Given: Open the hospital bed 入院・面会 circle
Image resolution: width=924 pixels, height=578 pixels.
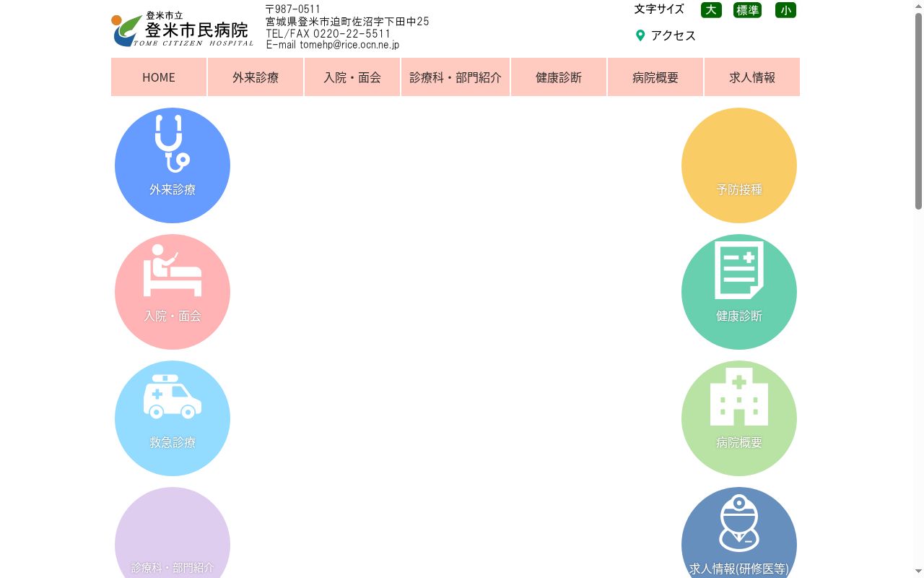Looking at the screenshot, I should coord(173,292).
